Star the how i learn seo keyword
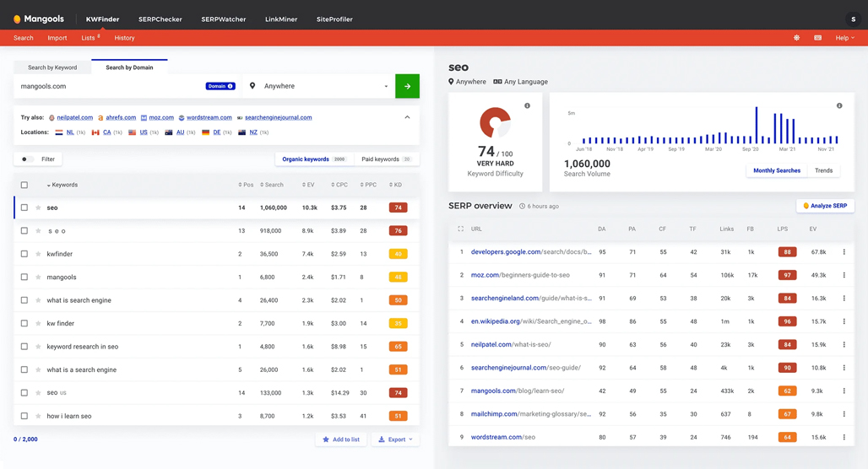This screenshot has height=469, width=868. pos(38,416)
